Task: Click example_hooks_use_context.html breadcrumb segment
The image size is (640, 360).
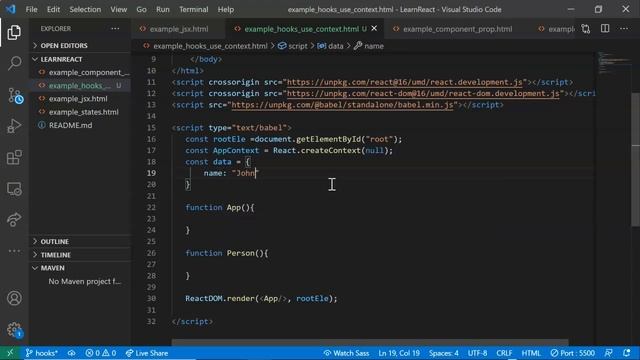Action: (x=205, y=46)
